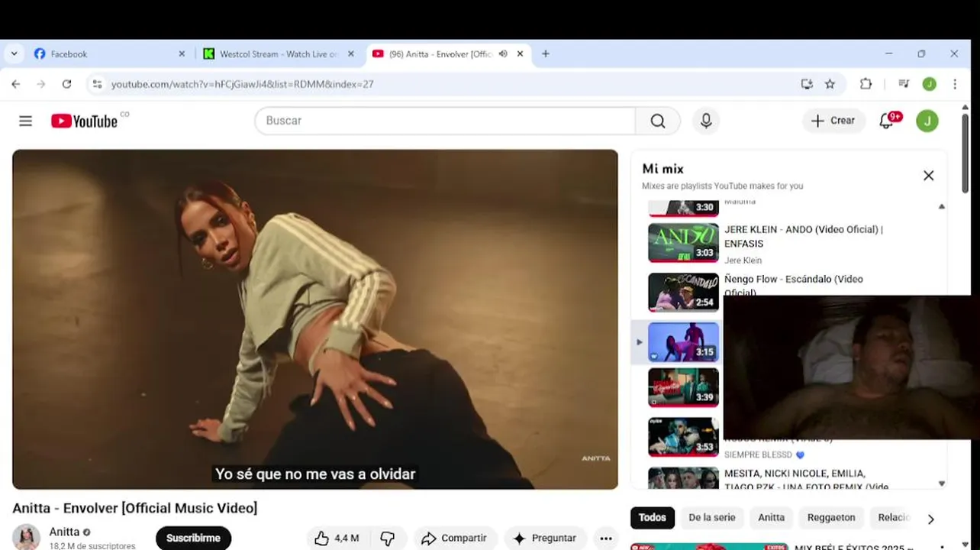Play JERE KLEIN - ANDO thumbnail

pyautogui.click(x=683, y=243)
